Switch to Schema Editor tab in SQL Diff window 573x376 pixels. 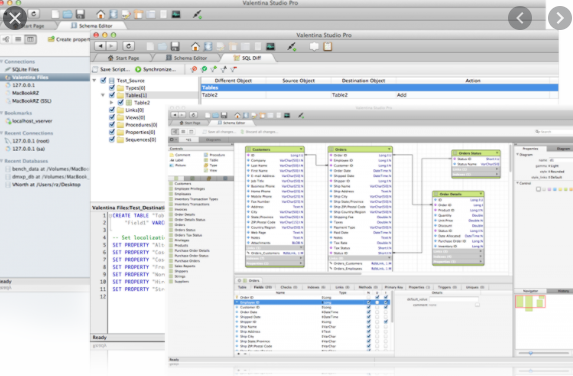pos(186,58)
